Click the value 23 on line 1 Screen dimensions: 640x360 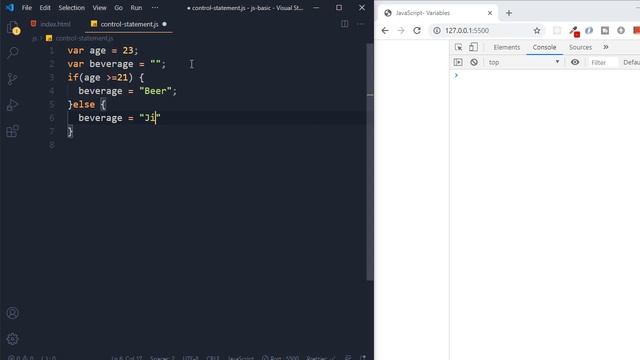click(x=128, y=51)
